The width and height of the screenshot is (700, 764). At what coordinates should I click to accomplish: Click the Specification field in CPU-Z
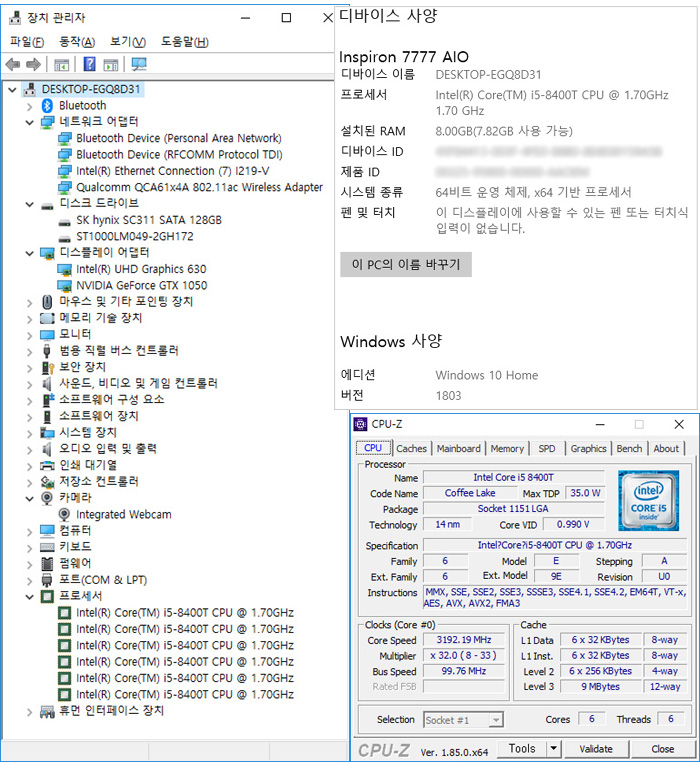[x=555, y=545]
